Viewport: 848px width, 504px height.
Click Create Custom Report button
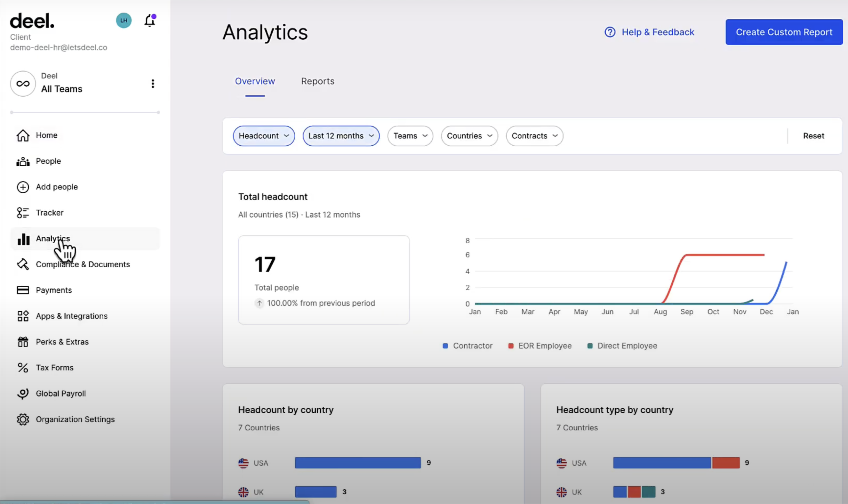coord(784,32)
